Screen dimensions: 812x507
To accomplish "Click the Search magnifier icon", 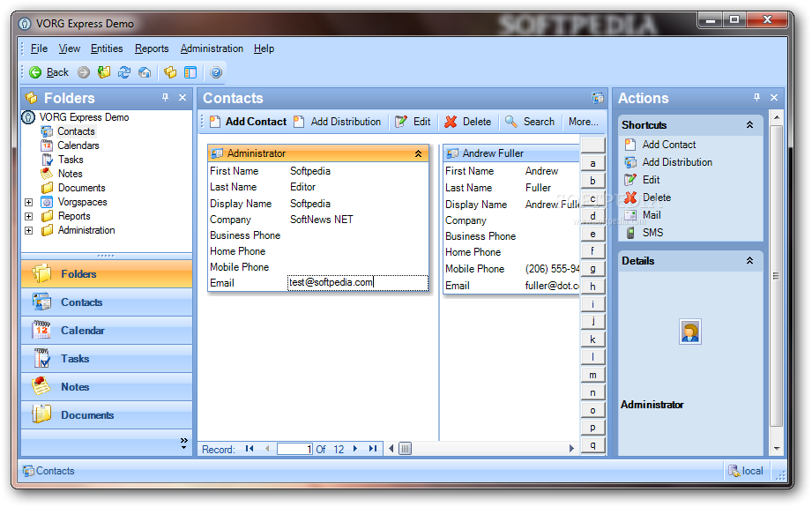I will point(511,122).
